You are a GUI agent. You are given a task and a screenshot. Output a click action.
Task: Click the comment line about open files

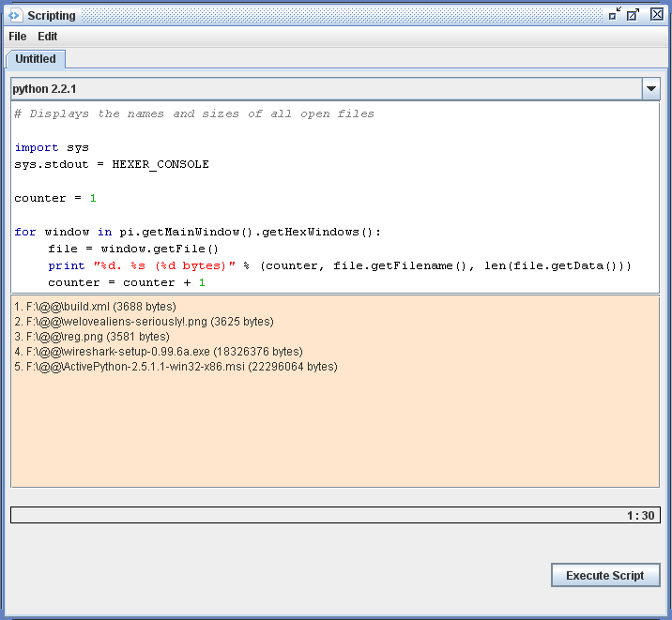tap(194, 113)
